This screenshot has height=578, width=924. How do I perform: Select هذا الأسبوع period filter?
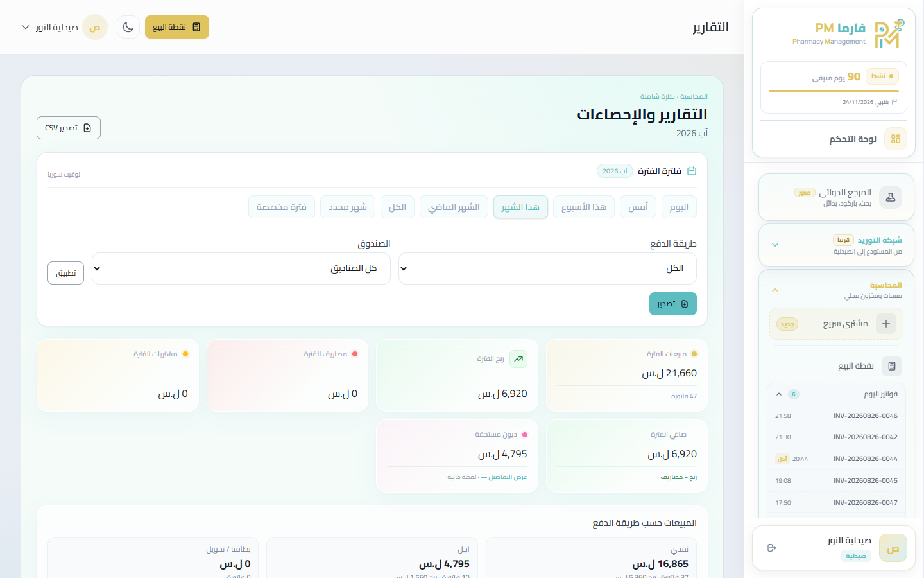[584, 207]
